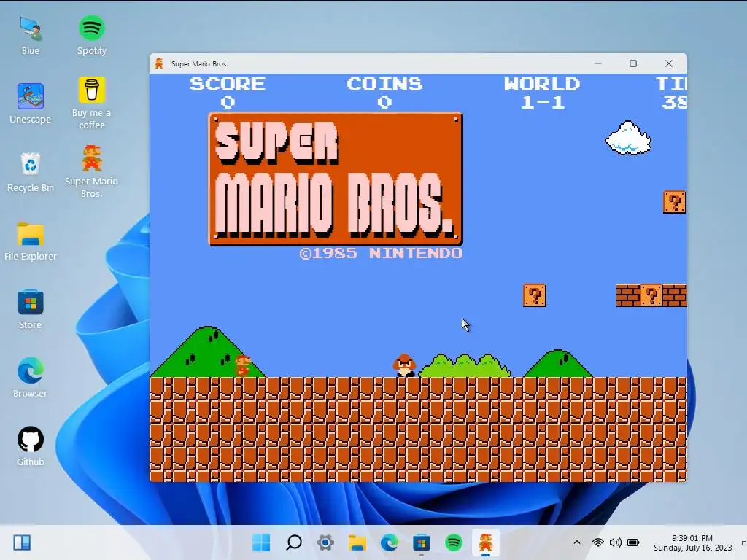Screen dimensions: 747x560
Task: Select Super Mario taskbar icon
Action: [x=486, y=542]
